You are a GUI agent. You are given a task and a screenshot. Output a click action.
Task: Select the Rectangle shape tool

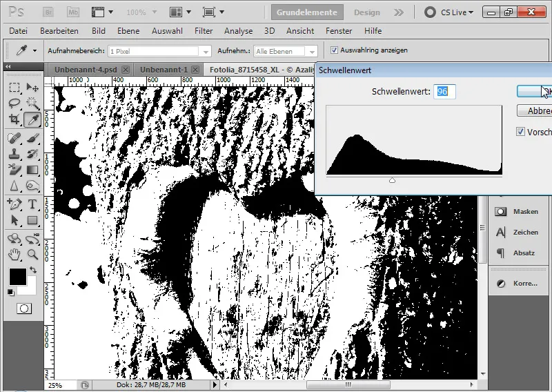click(32, 220)
